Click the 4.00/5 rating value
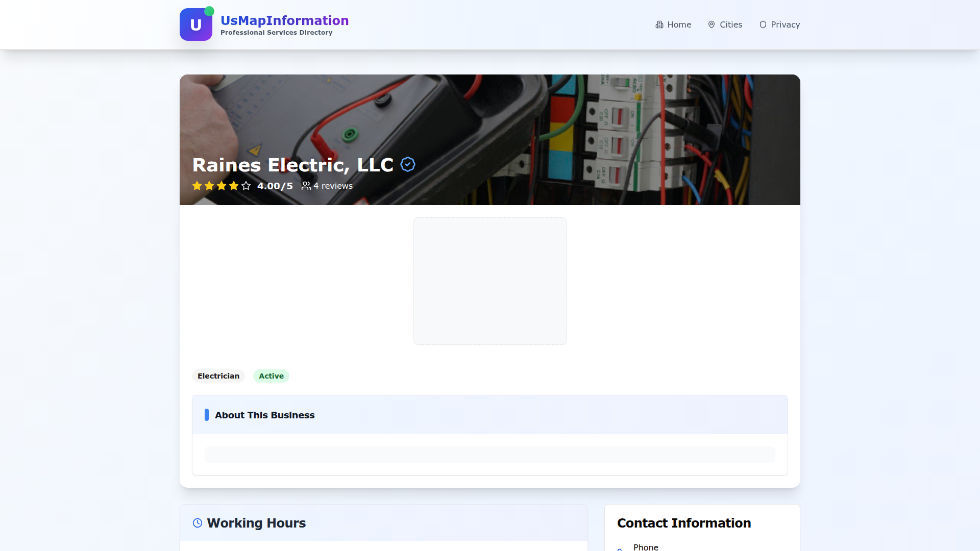This screenshot has height=551, width=980. coord(275,186)
